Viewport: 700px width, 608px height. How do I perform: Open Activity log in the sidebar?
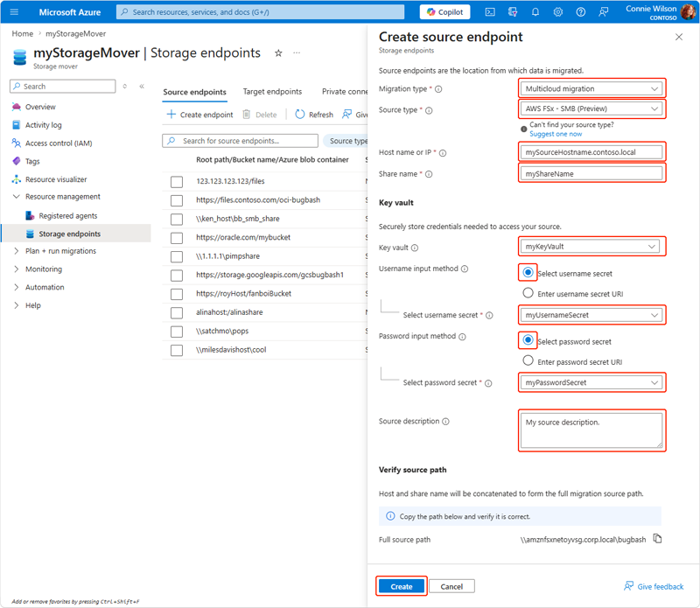[x=43, y=125]
